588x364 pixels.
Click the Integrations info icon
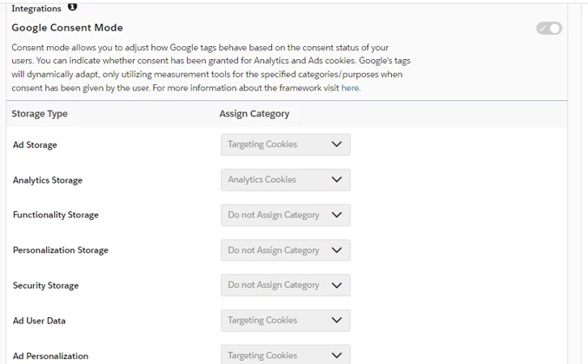[73, 7]
